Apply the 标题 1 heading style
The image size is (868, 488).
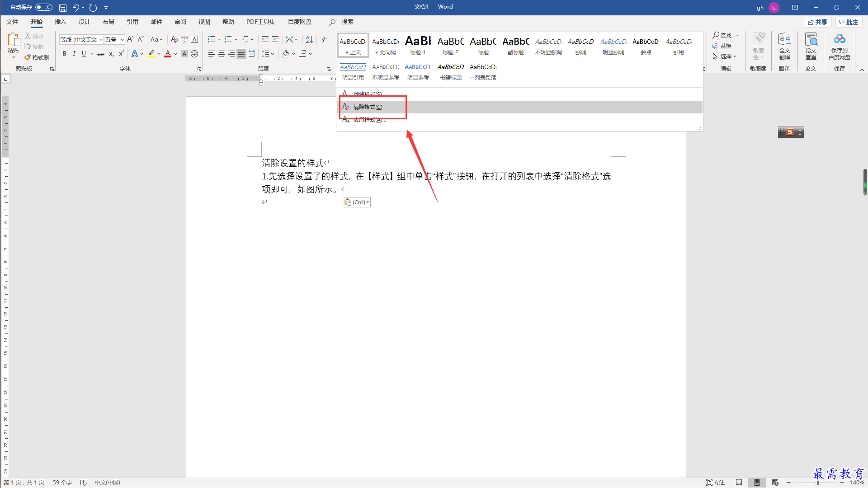coord(418,45)
